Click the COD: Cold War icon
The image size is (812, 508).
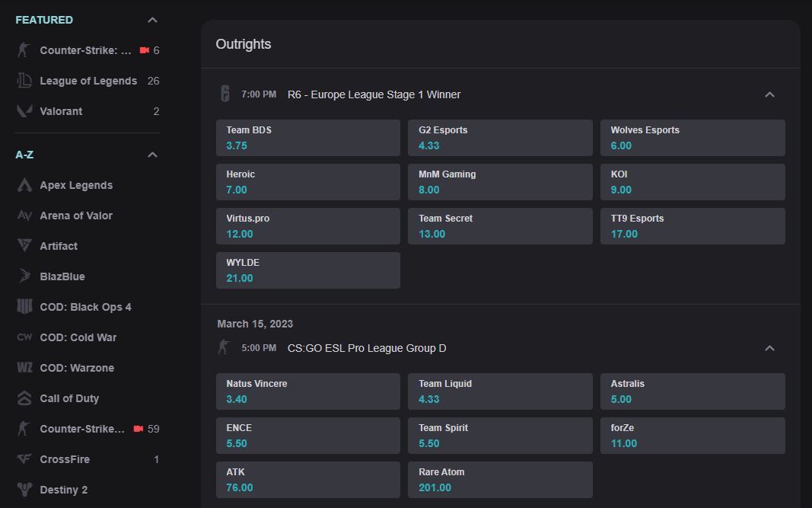click(x=24, y=337)
